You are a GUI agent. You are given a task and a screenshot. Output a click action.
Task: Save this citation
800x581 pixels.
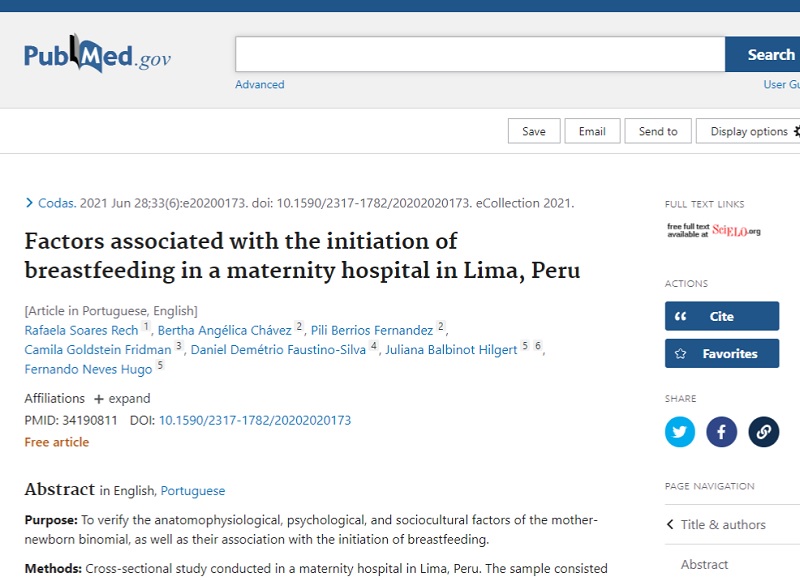click(x=534, y=131)
